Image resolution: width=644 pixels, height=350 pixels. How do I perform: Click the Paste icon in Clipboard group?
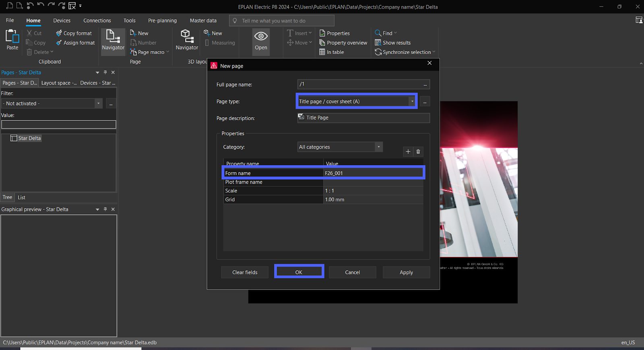[12, 37]
